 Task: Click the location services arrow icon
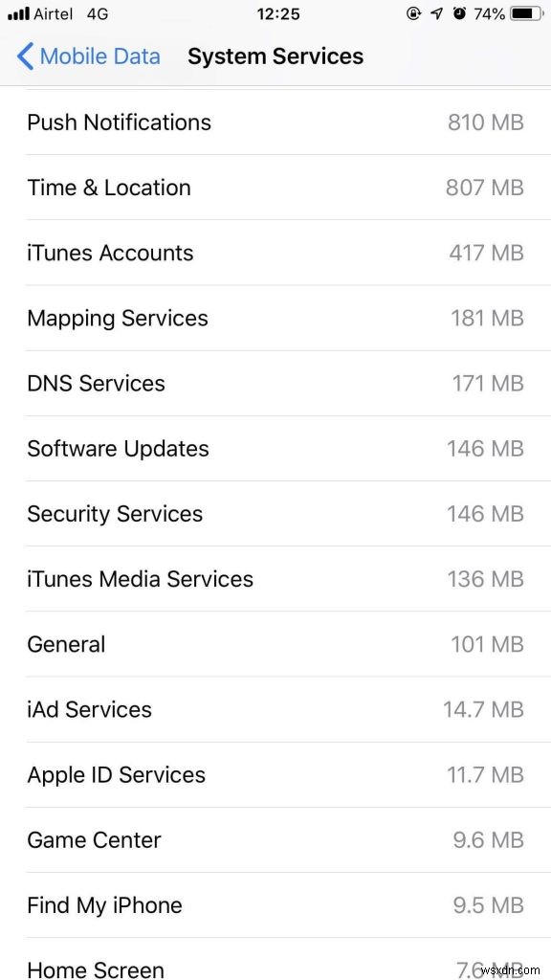[x=439, y=13]
